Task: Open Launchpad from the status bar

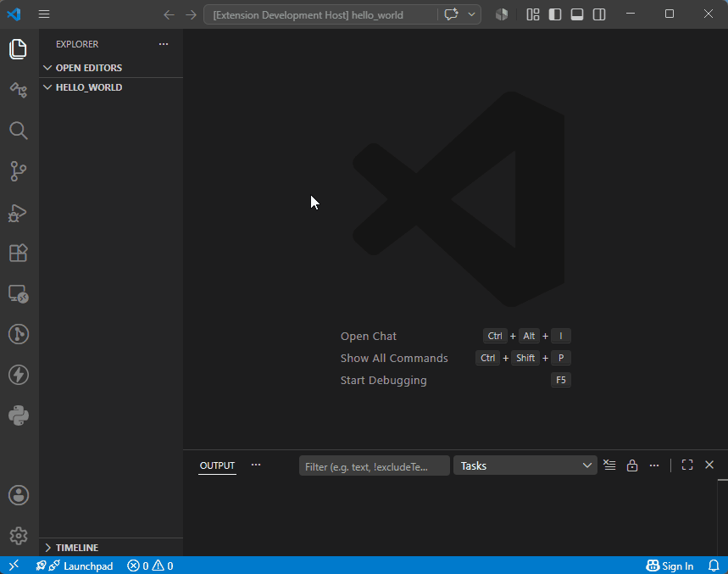Action: pyautogui.click(x=75, y=566)
